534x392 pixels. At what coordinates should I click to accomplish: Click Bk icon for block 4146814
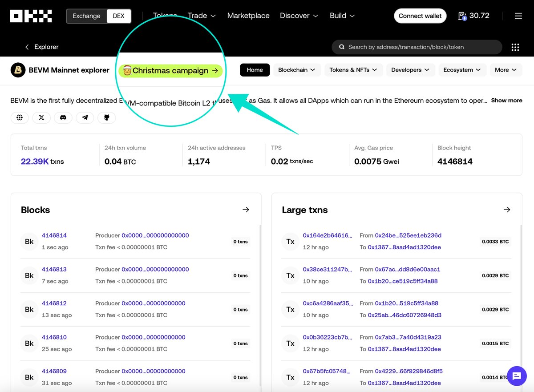tap(29, 242)
